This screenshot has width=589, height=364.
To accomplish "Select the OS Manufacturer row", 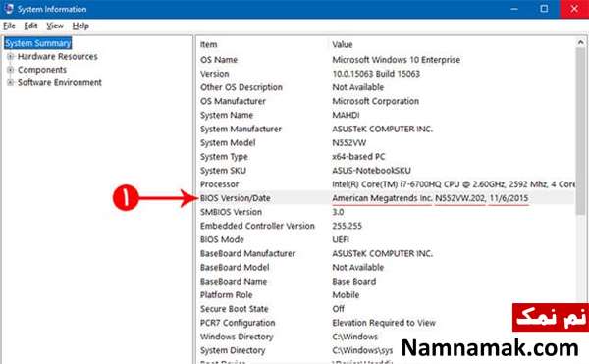I will [x=386, y=101].
